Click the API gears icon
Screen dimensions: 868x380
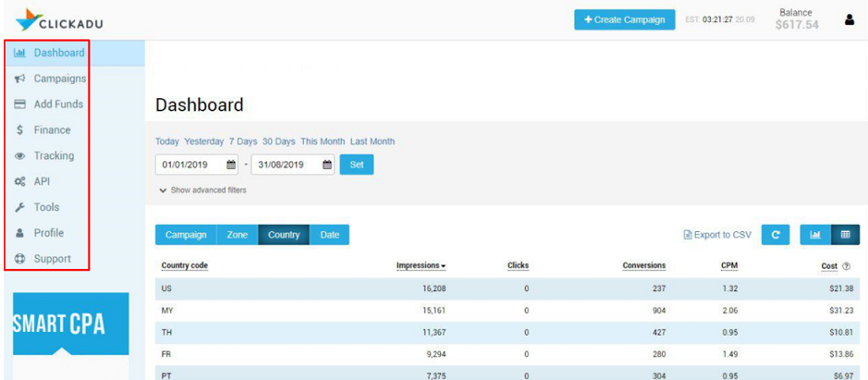tap(20, 182)
